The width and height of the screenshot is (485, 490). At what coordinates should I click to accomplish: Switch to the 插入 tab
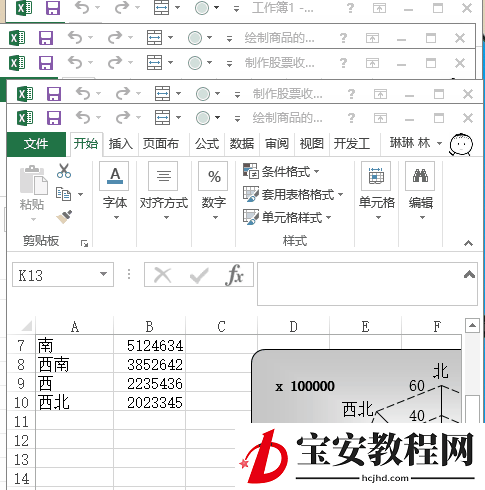point(121,144)
